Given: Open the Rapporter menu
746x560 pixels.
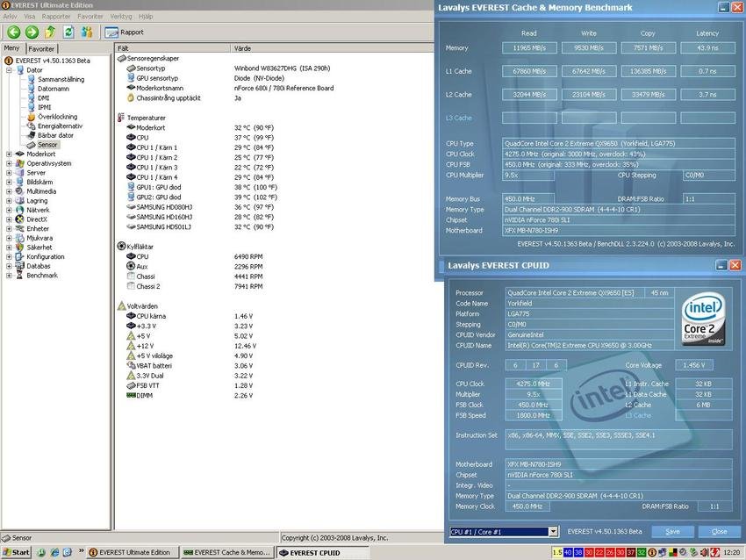Looking at the screenshot, I should click(x=56, y=16).
